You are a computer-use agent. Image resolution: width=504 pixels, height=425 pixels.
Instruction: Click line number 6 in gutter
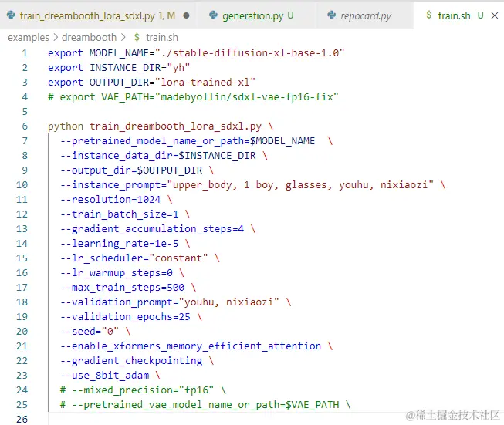point(25,126)
